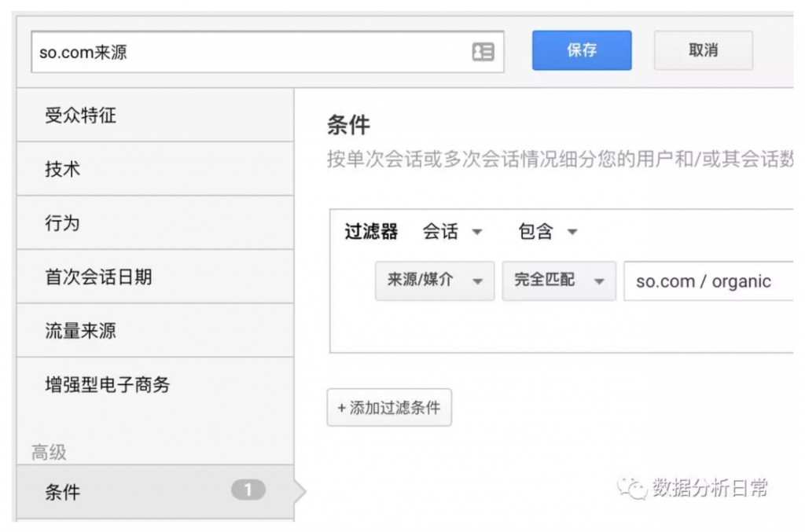This screenshot has height=532, width=805.
Task: Click the badge showing 1 next to 条件
Action: tap(248, 490)
